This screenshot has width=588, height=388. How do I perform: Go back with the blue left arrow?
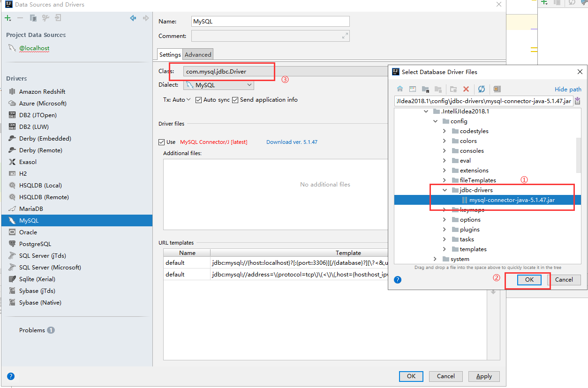(133, 18)
